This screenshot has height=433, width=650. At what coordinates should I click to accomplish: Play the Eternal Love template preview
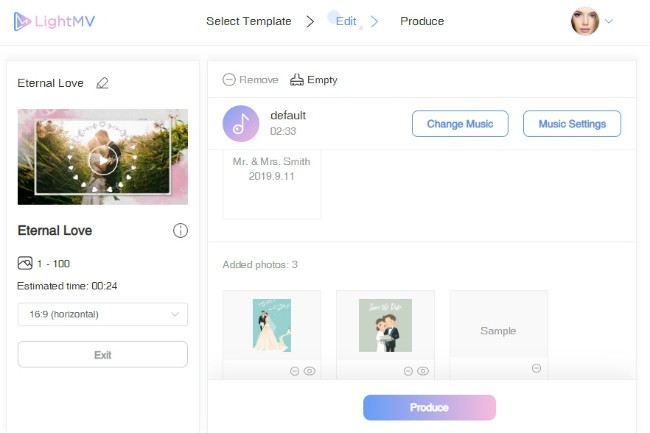coord(102,158)
